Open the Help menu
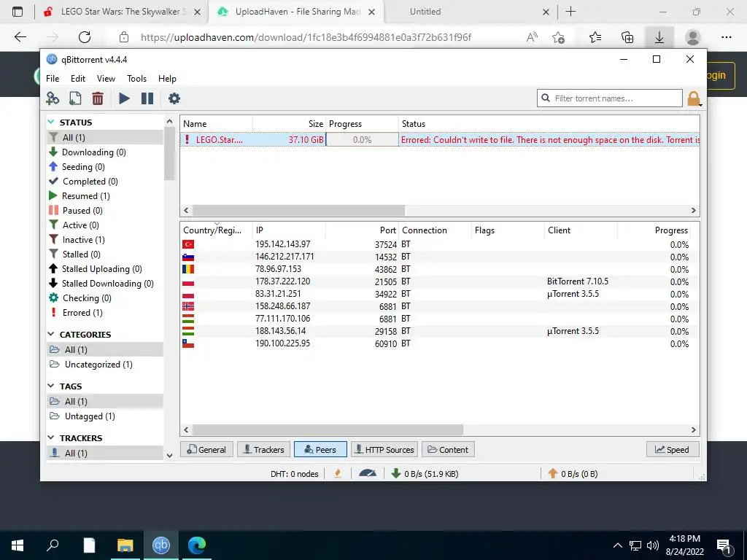Screen dimensions: 747x560 tap(167, 79)
